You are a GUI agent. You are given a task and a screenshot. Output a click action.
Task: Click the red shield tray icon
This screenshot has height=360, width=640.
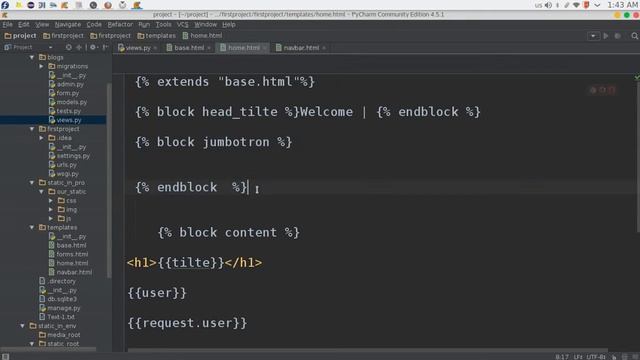(587, 5)
